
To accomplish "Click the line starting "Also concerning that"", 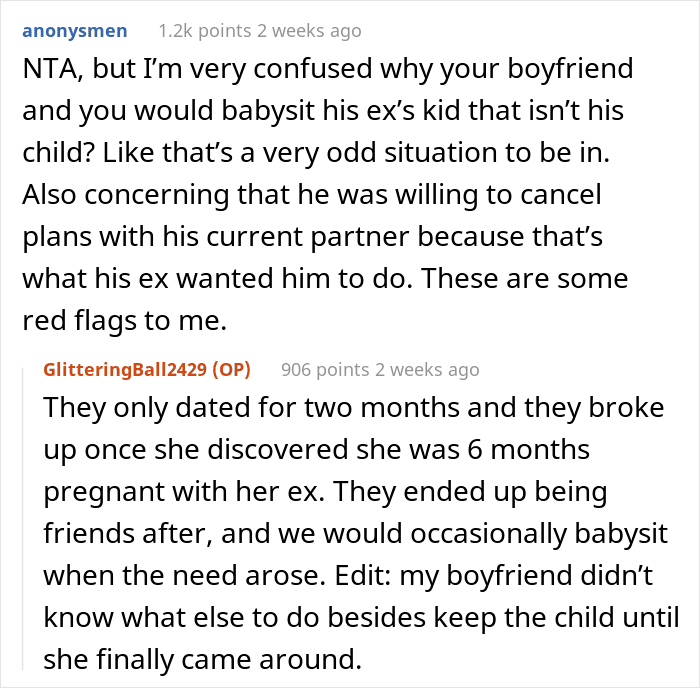I will [312, 195].
